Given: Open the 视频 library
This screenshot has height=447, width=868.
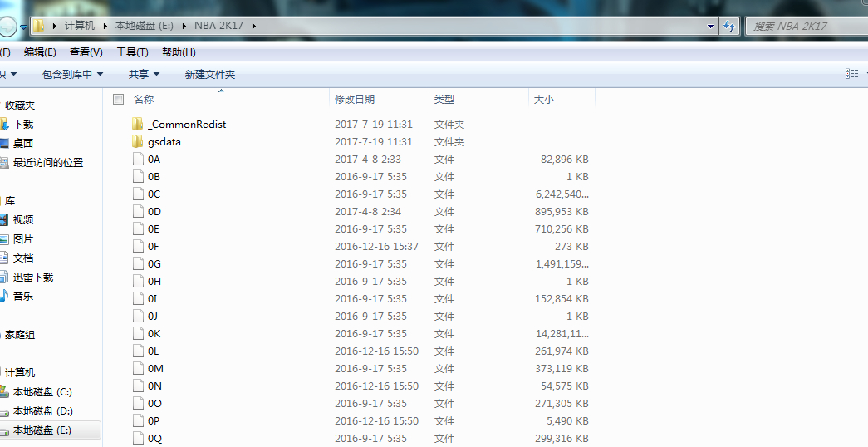Looking at the screenshot, I should point(23,220).
